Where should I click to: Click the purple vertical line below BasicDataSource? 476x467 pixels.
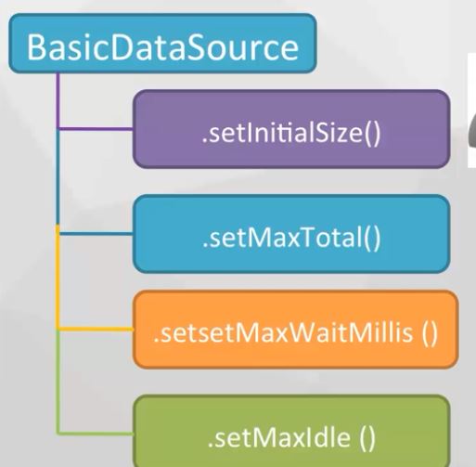pyautogui.click(x=58, y=100)
